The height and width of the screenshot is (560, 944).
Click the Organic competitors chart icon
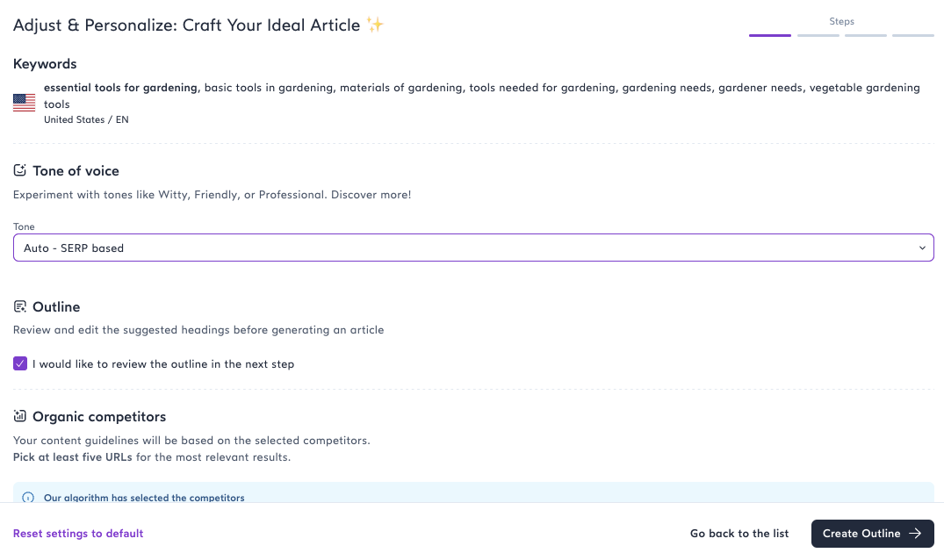20,416
